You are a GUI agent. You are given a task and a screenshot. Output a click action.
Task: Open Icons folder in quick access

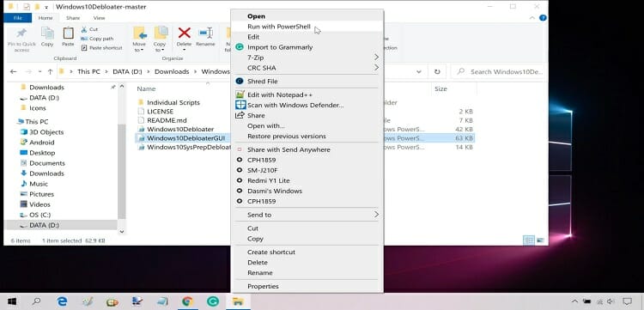coord(38,108)
